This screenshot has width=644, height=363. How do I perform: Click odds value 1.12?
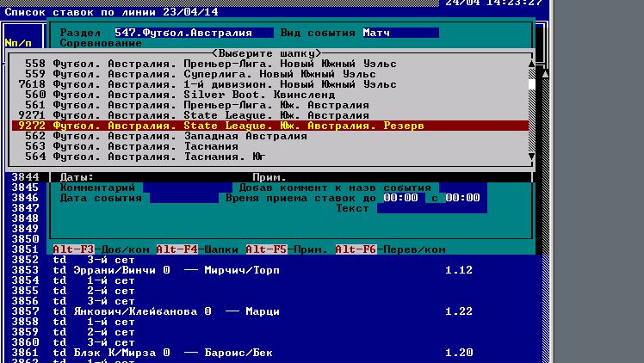coord(459,270)
